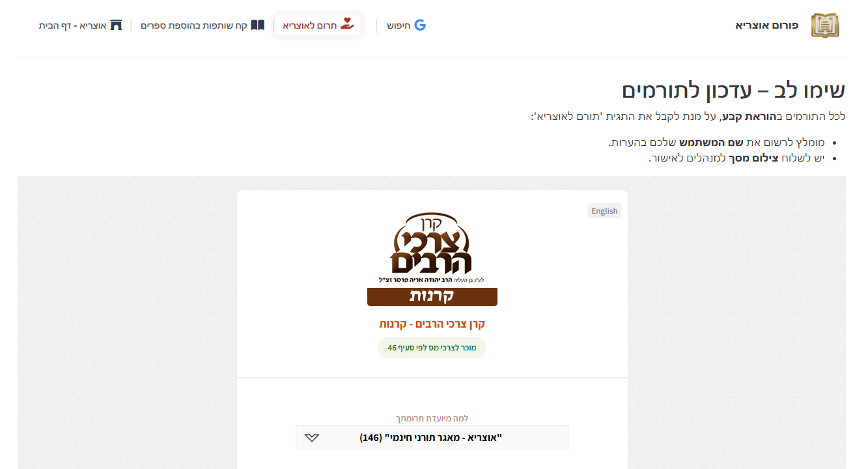
Task: Click the green 'מוכר לצרכי מס' badge
Action: [x=432, y=348]
